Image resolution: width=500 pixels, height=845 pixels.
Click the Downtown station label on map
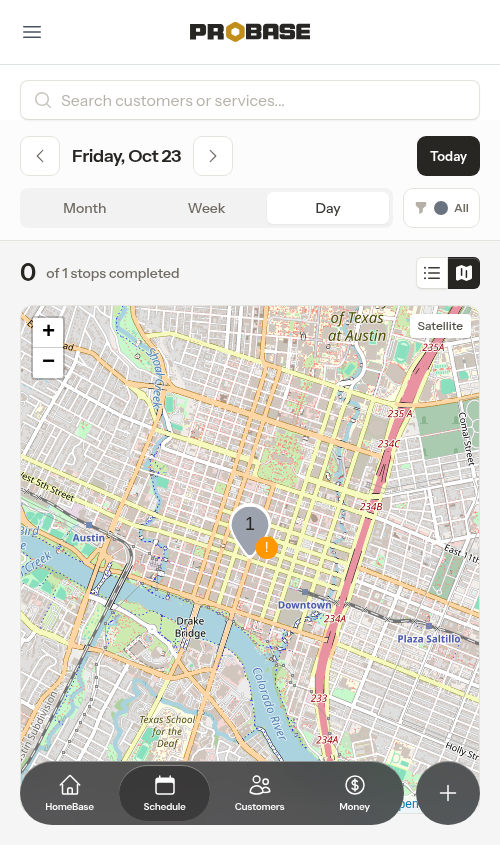(304, 605)
